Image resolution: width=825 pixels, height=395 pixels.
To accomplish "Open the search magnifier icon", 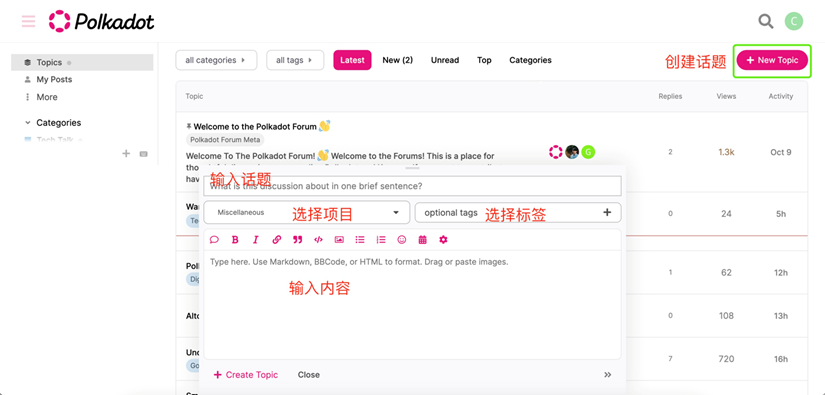I will pos(766,21).
